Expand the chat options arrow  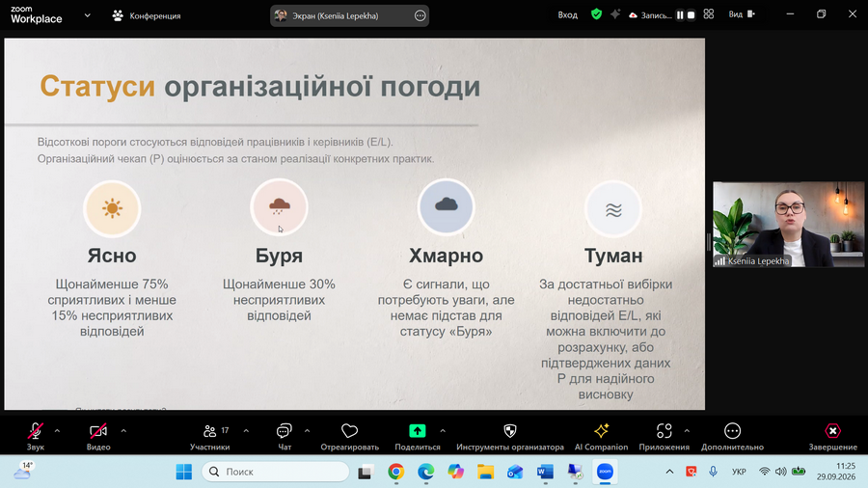(x=308, y=430)
